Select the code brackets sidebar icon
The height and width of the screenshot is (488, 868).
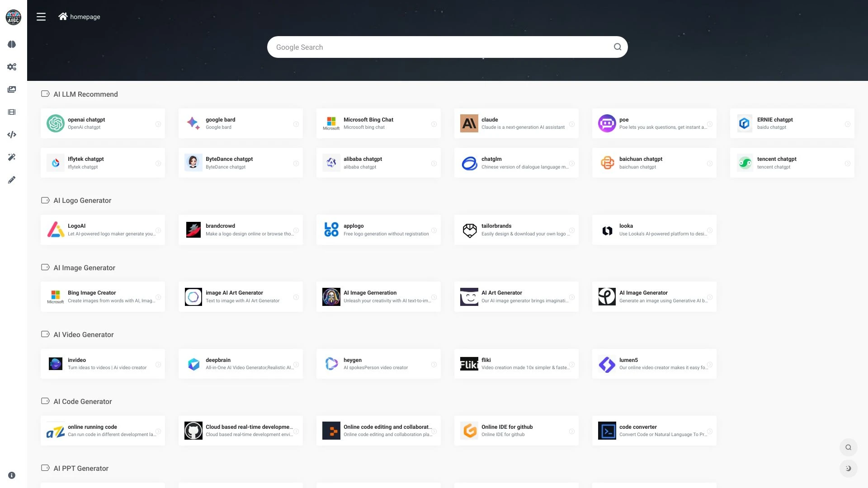12,134
